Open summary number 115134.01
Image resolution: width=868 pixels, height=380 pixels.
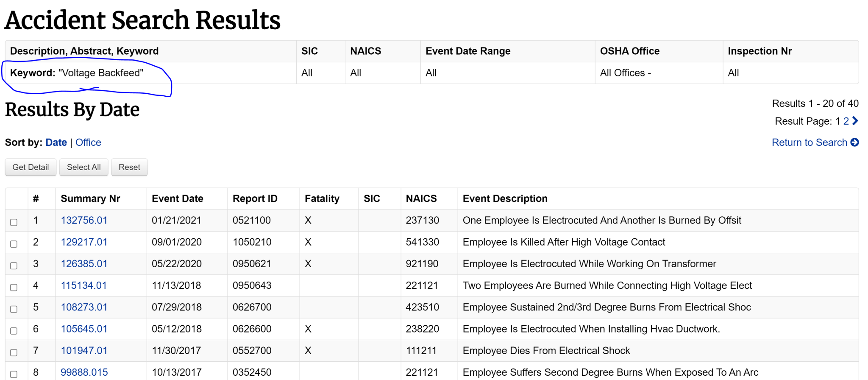click(83, 285)
